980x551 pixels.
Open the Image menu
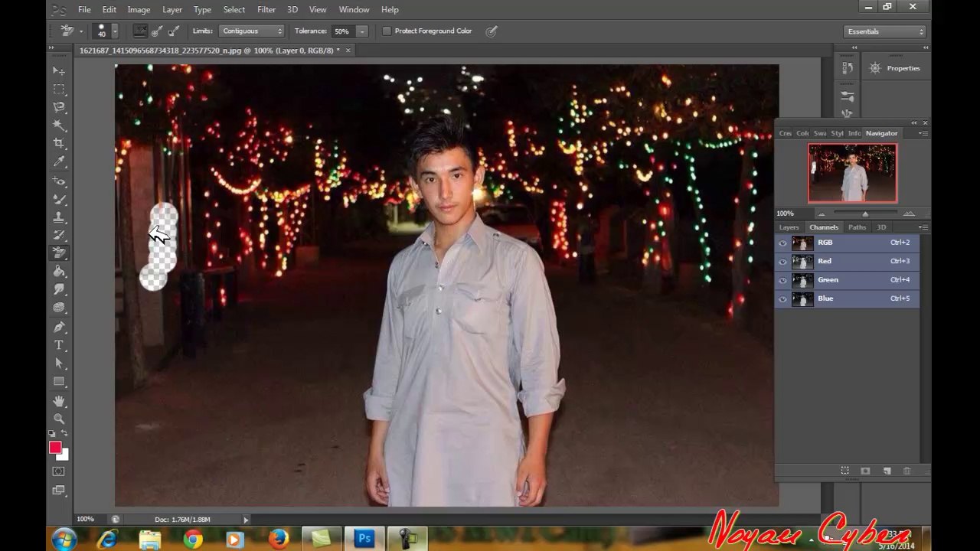coord(139,9)
